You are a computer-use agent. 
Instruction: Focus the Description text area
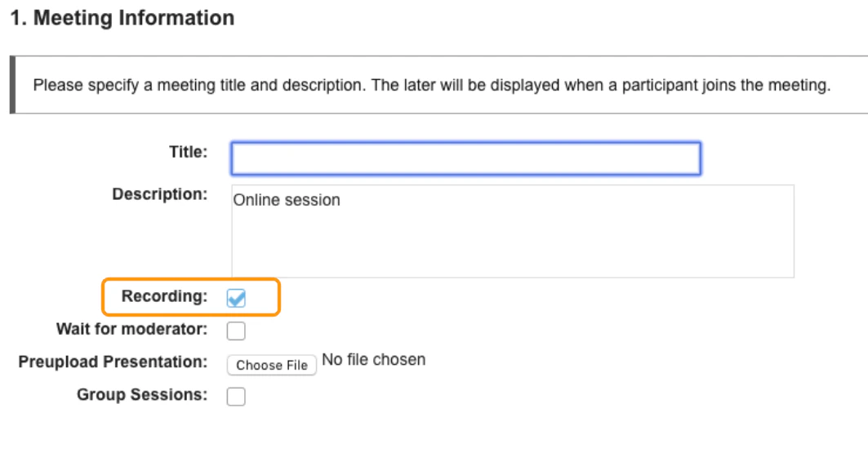pos(512,230)
